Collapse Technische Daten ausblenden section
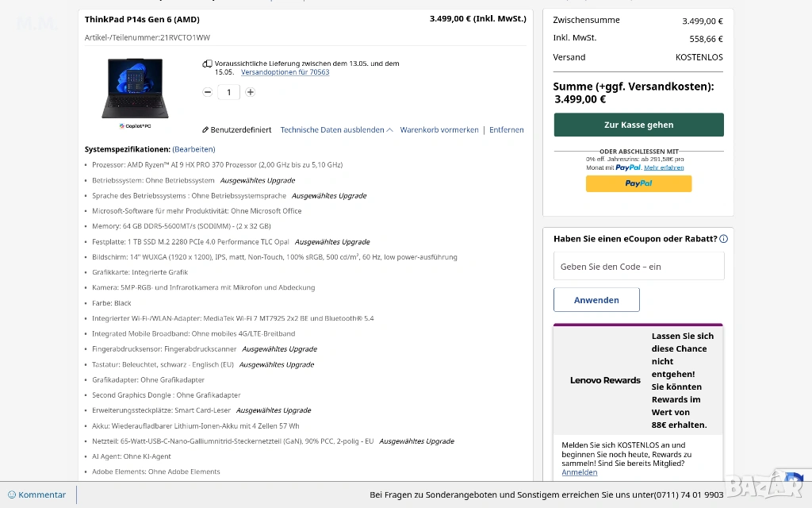This screenshot has height=508, width=812. 331,130
